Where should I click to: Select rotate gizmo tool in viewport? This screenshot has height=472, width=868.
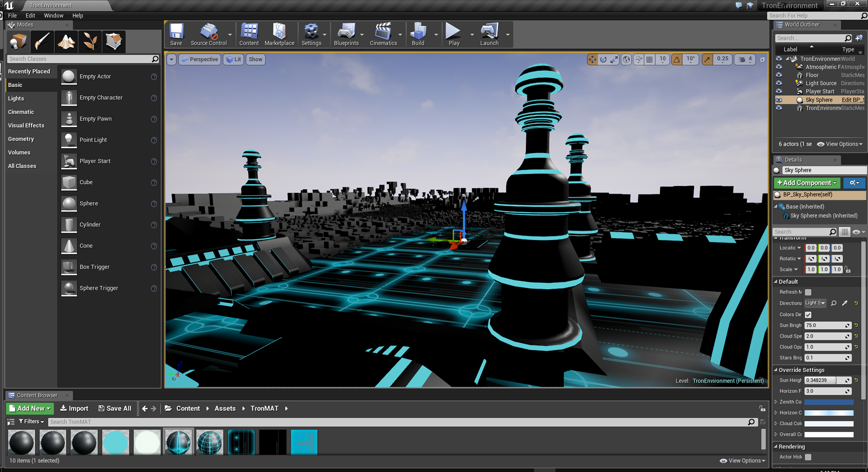click(603, 59)
